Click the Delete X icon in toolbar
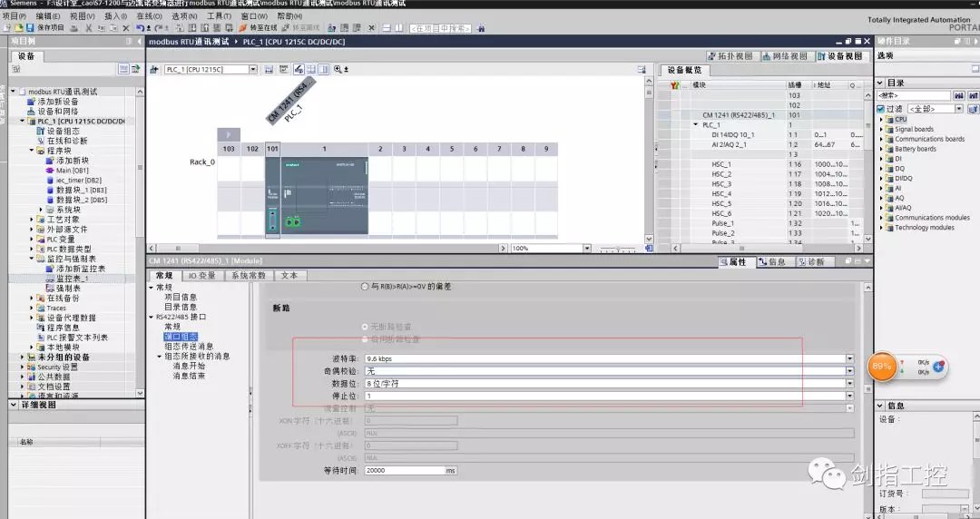The image size is (980, 519). pyautogui.click(x=126, y=28)
